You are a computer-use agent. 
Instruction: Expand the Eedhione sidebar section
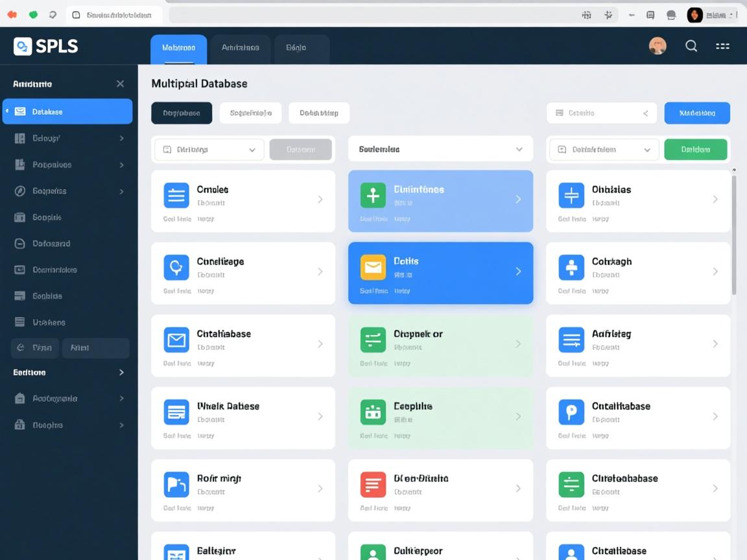(121, 373)
